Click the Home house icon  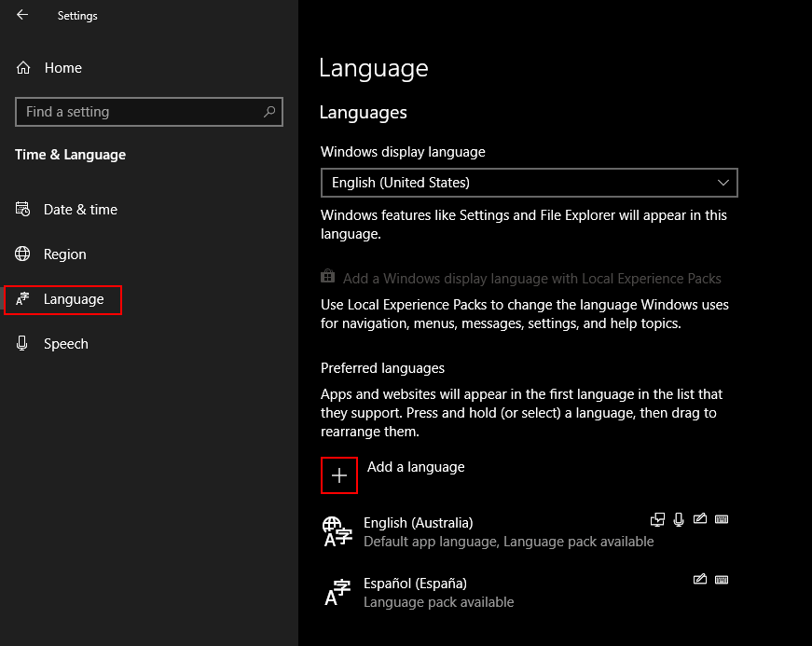coord(23,68)
